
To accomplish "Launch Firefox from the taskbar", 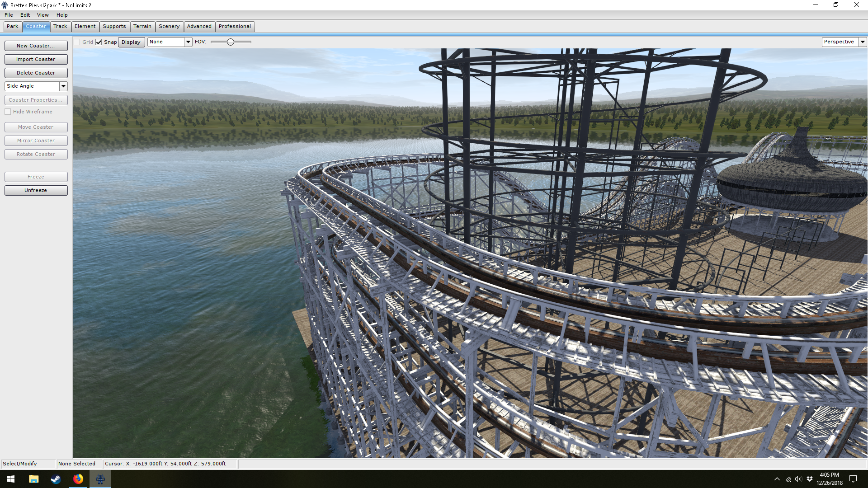I will point(78,479).
